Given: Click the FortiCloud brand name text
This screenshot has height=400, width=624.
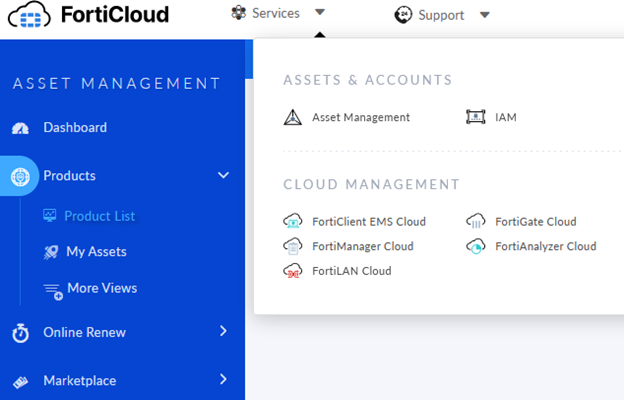Looking at the screenshot, I should point(115,15).
